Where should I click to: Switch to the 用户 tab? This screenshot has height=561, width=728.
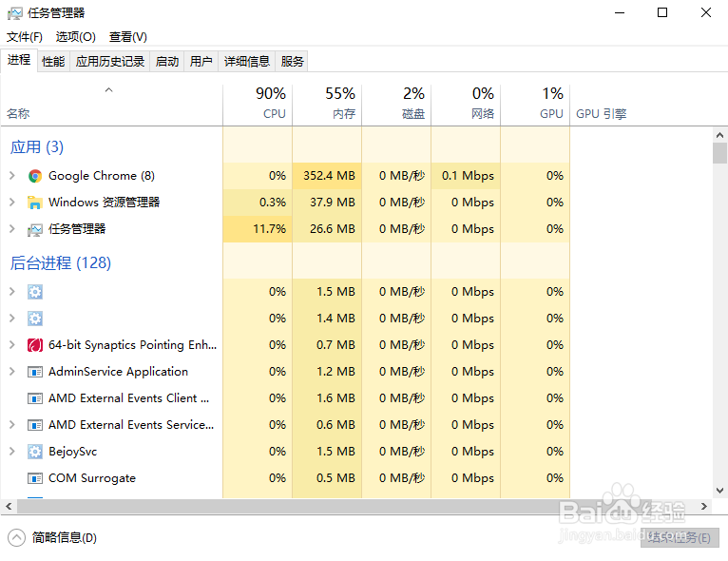coord(201,61)
